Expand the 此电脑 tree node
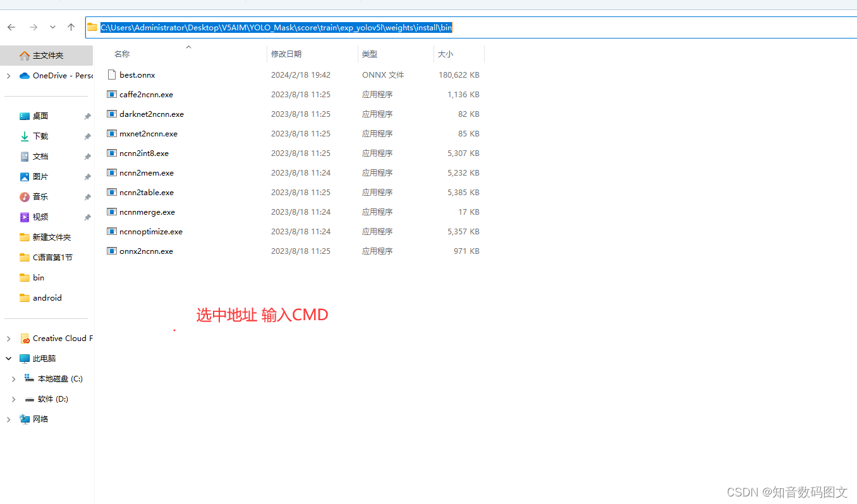This screenshot has width=857, height=504. 8,358
